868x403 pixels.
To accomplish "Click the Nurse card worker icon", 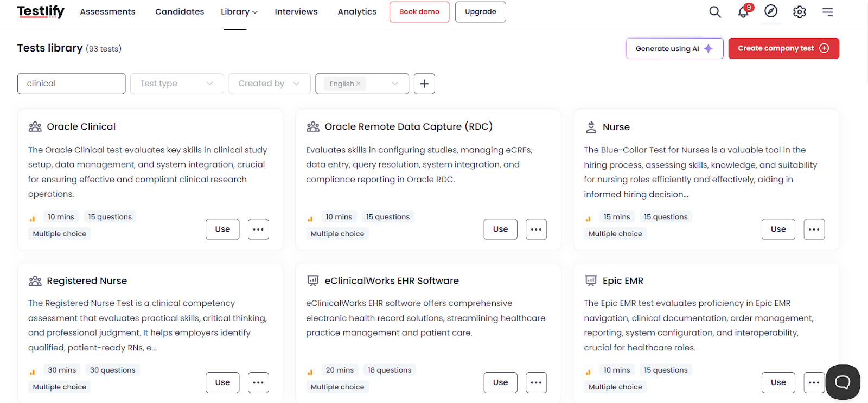I will (x=591, y=127).
